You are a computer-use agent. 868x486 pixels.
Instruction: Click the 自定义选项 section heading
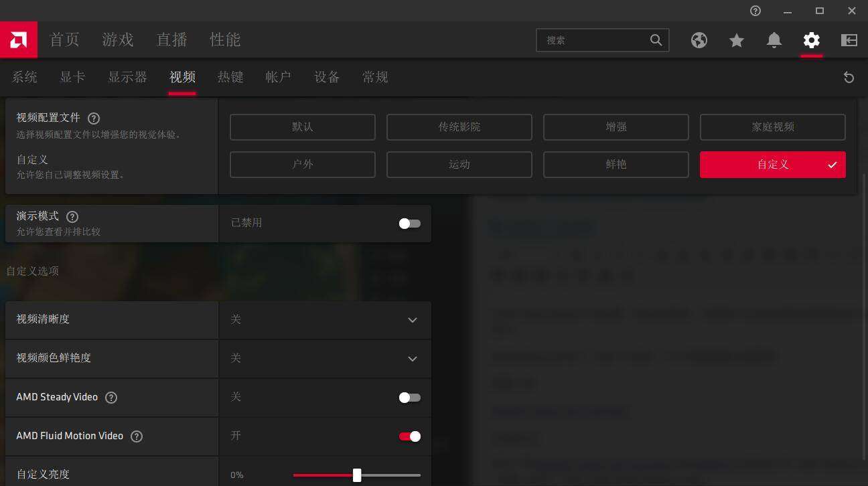32,271
